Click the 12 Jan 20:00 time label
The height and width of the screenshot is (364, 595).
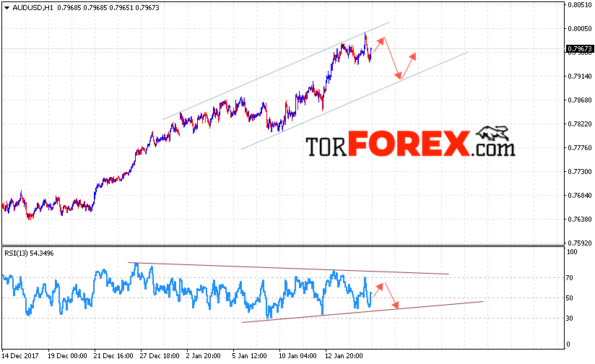pyautogui.click(x=344, y=356)
